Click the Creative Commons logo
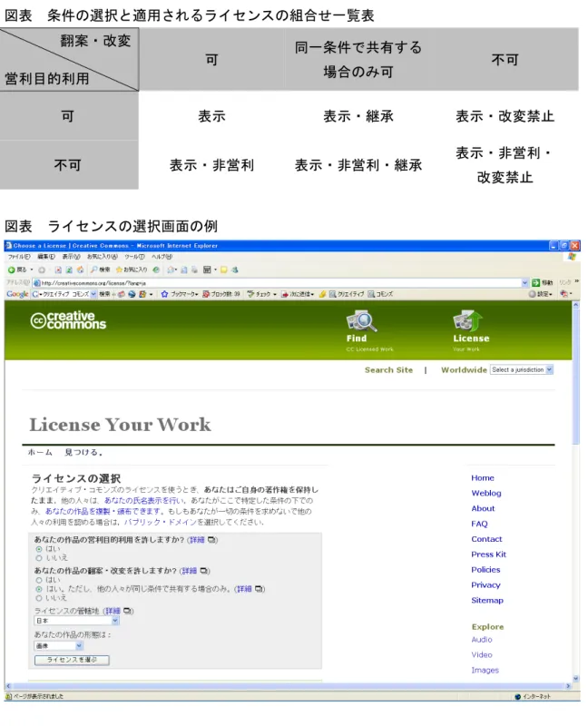Image resolution: width=588 pixels, height=726 pixels. tap(68, 320)
